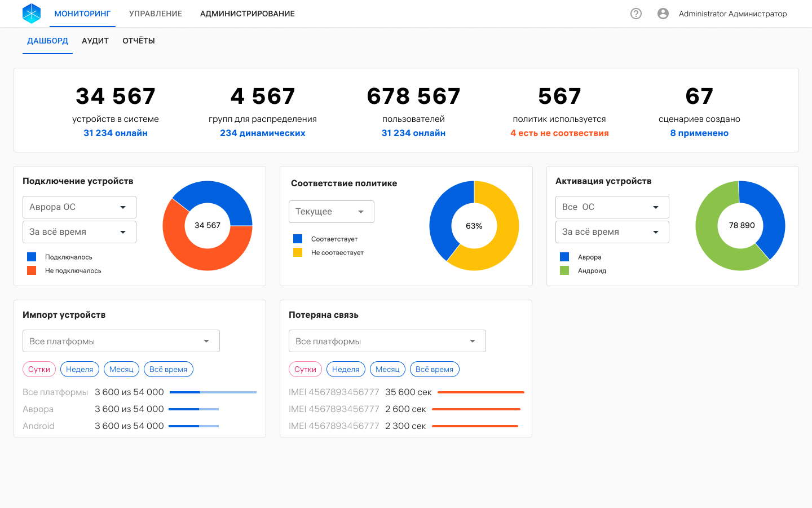The image size is (812, 508).
Task: Open the Все ОС dropdown
Action: [612, 207]
